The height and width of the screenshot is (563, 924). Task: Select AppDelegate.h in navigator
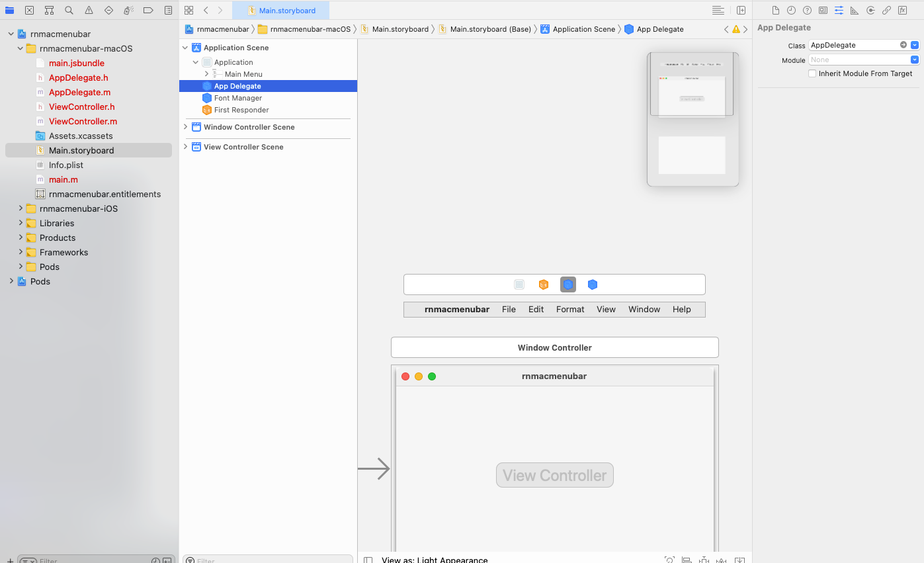click(x=78, y=77)
